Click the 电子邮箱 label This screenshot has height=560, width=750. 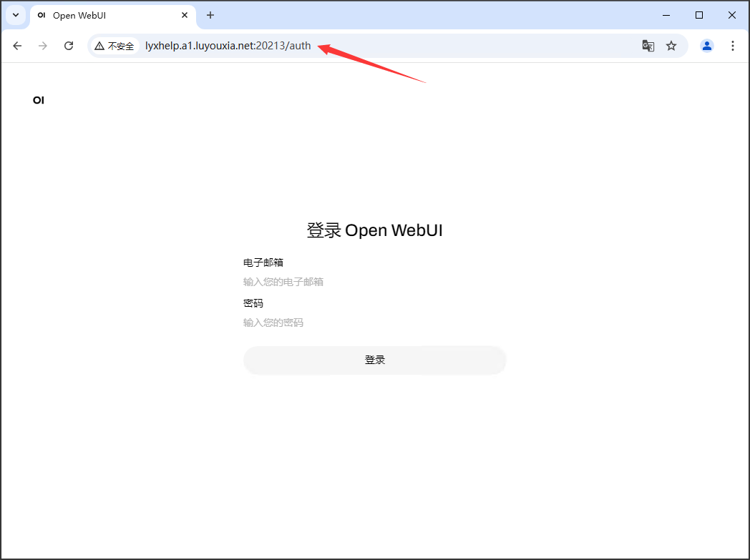pyautogui.click(x=263, y=262)
